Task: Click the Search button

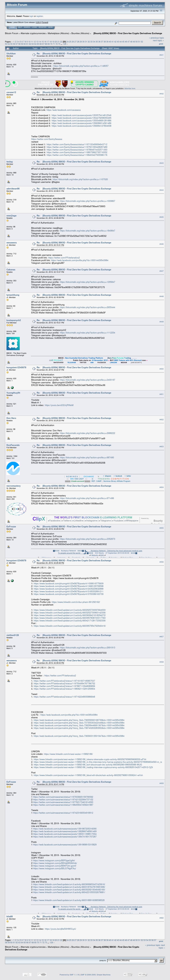Action: coord(157,23)
